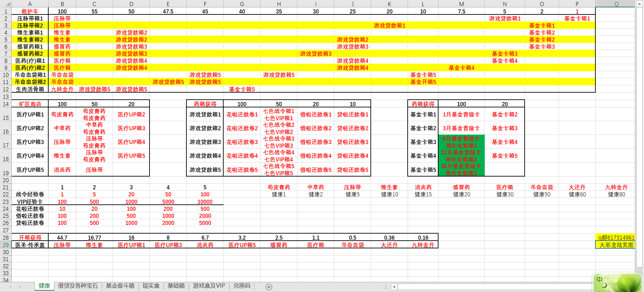
Task: Click the 七色战令箱5 七色VIP箱5 cell
Action: tap(279, 170)
